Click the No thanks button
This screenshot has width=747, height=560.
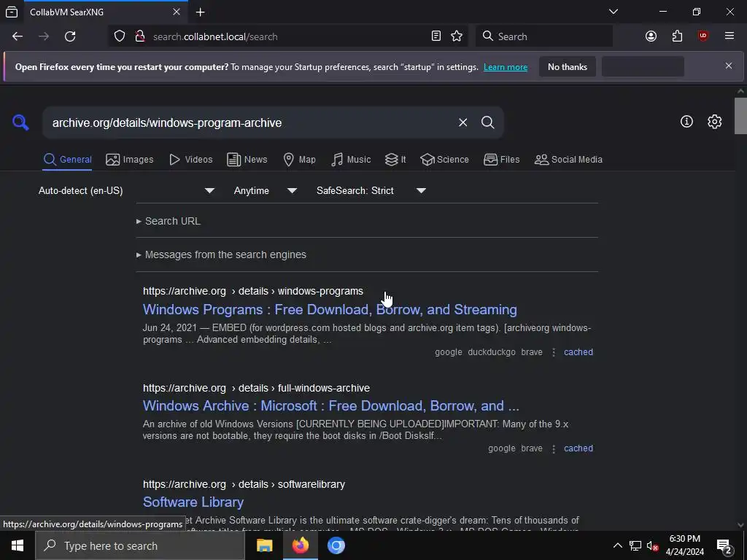(568, 67)
